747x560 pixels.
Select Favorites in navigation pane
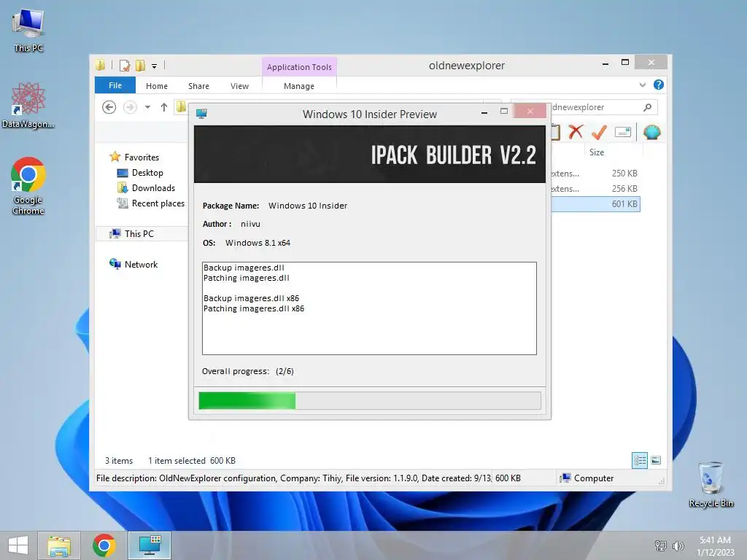[x=142, y=157]
